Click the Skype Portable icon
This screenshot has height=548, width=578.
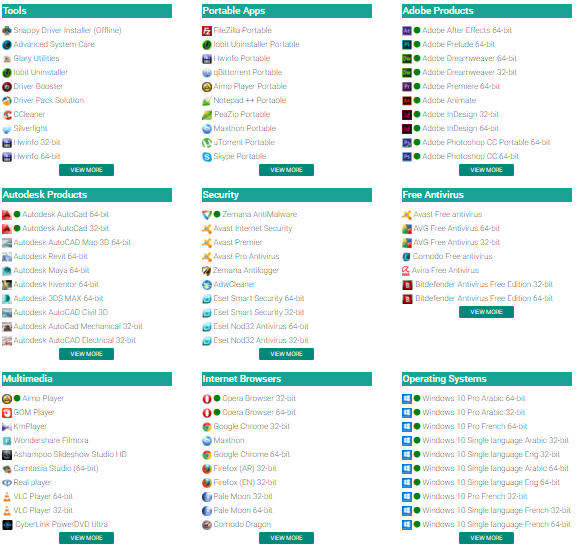pyautogui.click(x=207, y=157)
